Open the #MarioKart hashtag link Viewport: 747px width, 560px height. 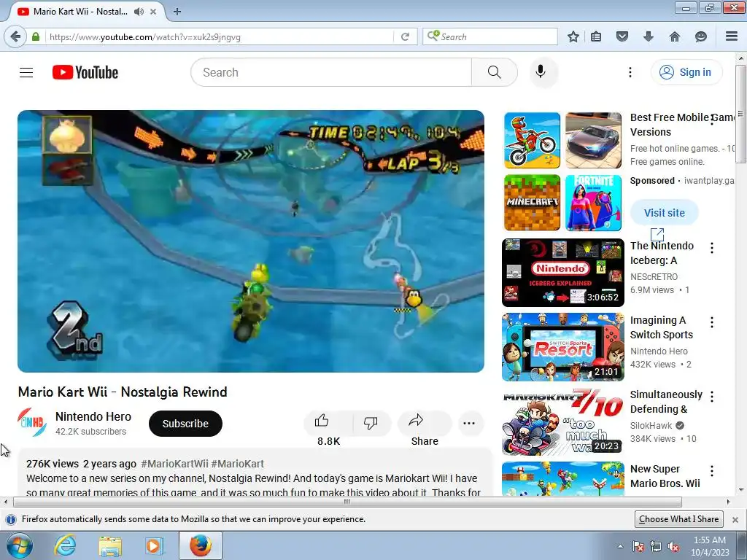pos(237,464)
